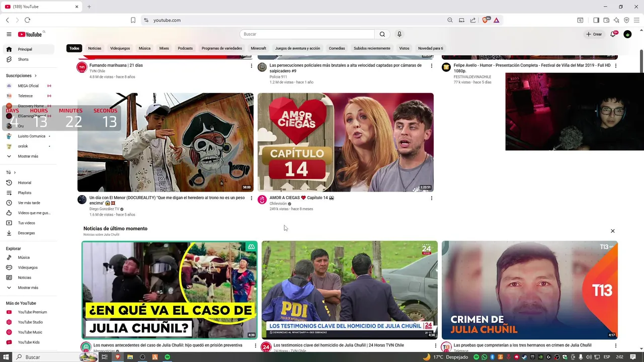
Task: Click the Brave Shields lion icon
Action: [486, 20]
